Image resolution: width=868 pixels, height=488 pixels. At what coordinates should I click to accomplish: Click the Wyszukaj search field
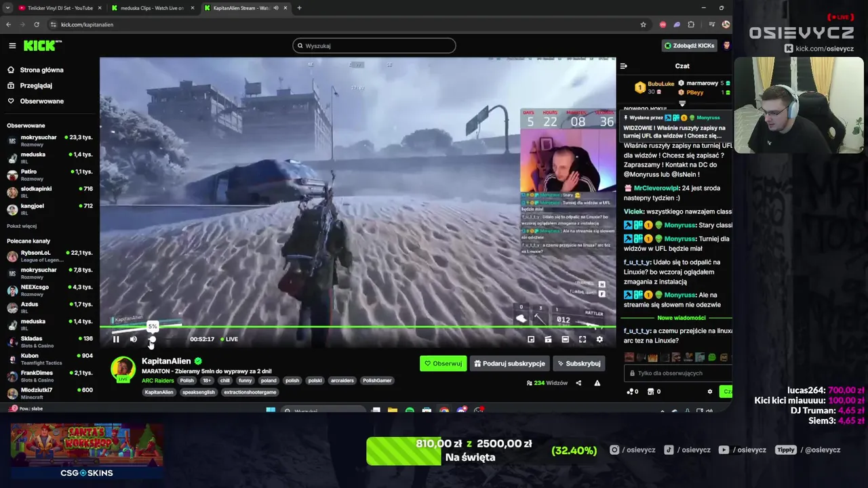coord(374,45)
